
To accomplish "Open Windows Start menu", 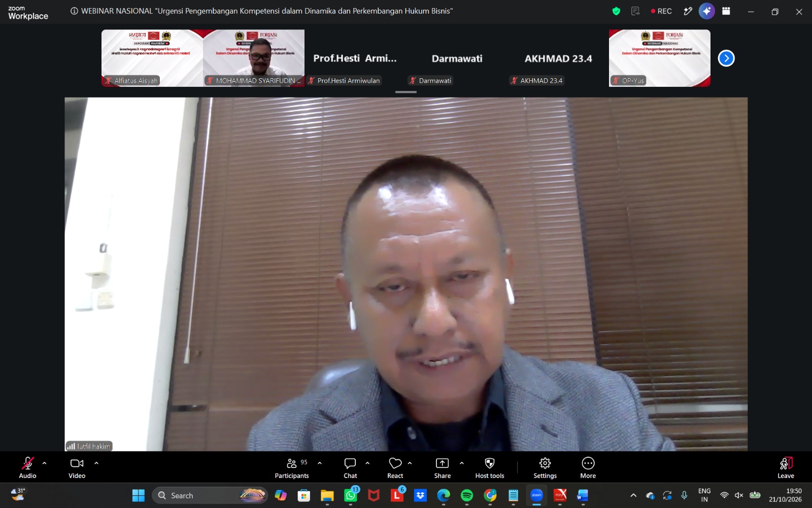I will pyautogui.click(x=139, y=495).
